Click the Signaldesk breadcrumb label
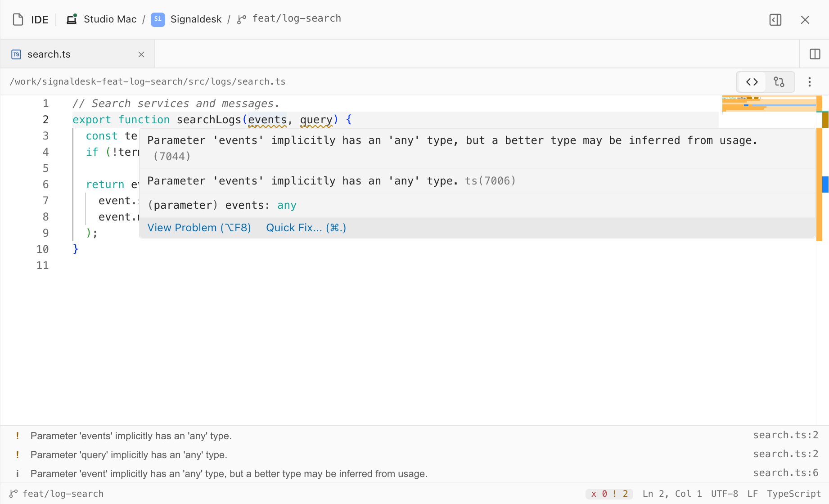 pos(196,19)
